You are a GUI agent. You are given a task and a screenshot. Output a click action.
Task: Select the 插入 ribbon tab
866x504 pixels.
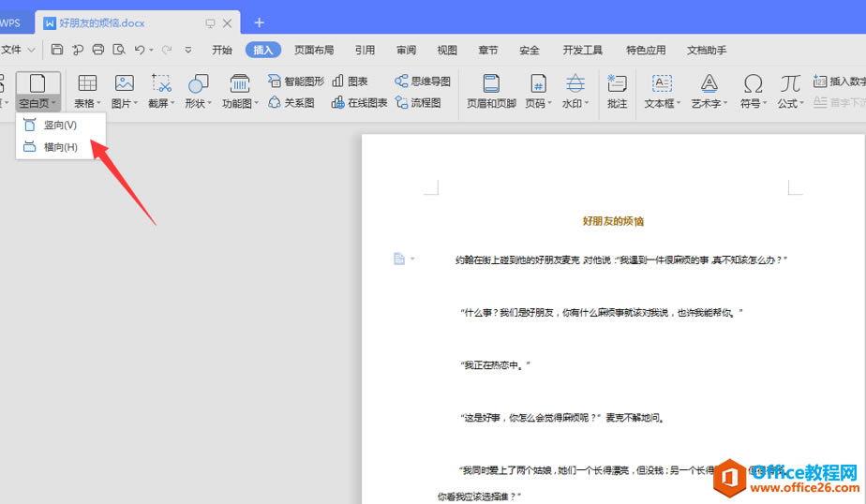pyautogui.click(x=263, y=51)
